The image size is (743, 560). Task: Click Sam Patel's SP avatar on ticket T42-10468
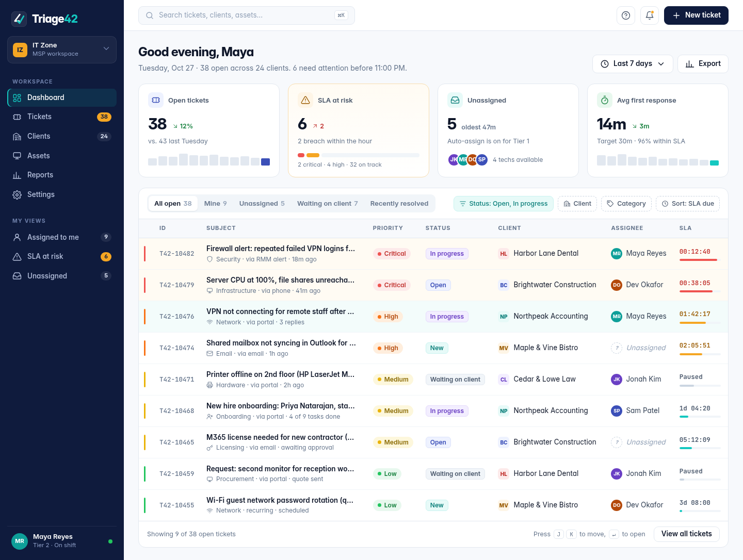tap(617, 411)
